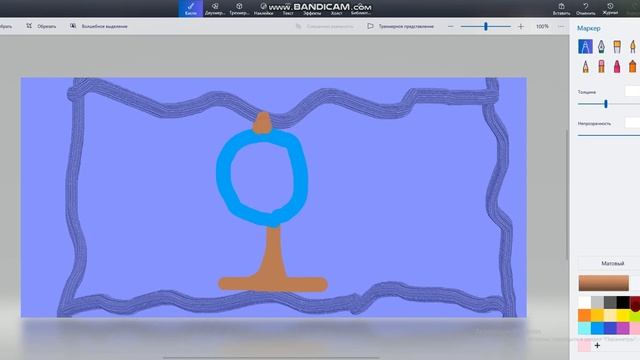
Task: Open the Кисти (Brushes) tab
Action: coord(191,9)
